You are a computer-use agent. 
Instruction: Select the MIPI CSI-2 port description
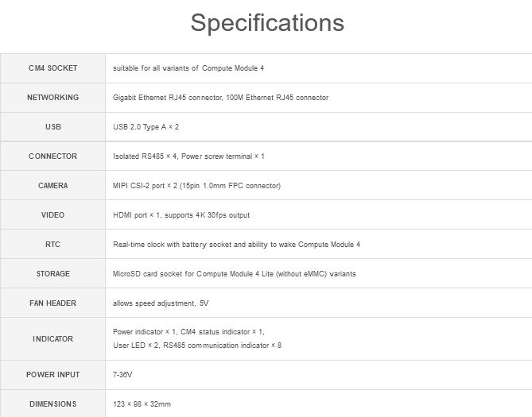click(196, 186)
